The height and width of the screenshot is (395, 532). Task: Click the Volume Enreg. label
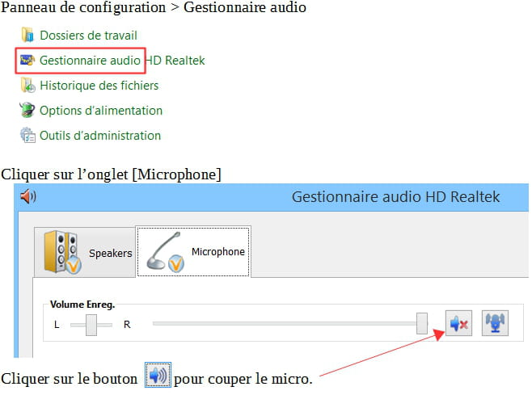click(x=82, y=305)
